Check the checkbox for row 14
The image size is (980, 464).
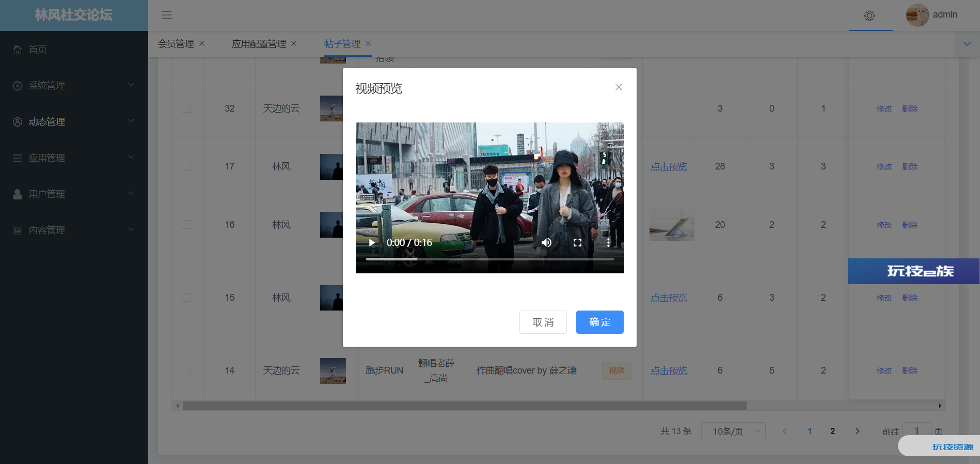[186, 370]
